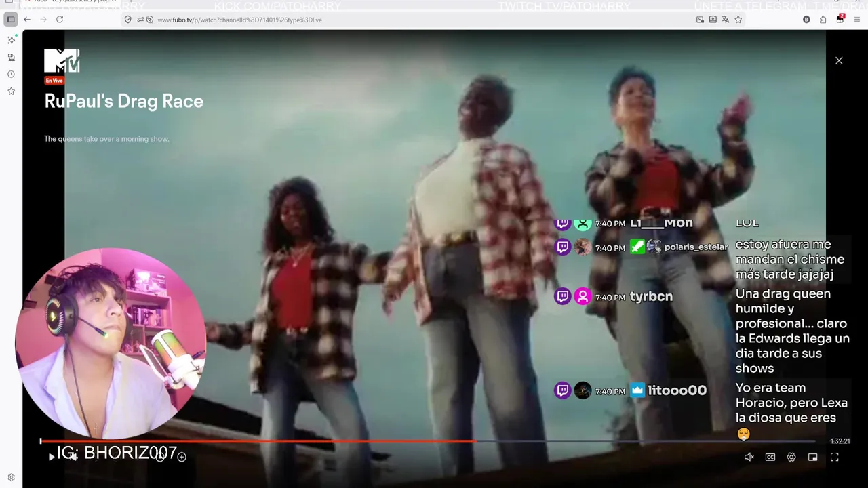Close the Fubo player with the X
Screen dimensions: 868x488
839,60
